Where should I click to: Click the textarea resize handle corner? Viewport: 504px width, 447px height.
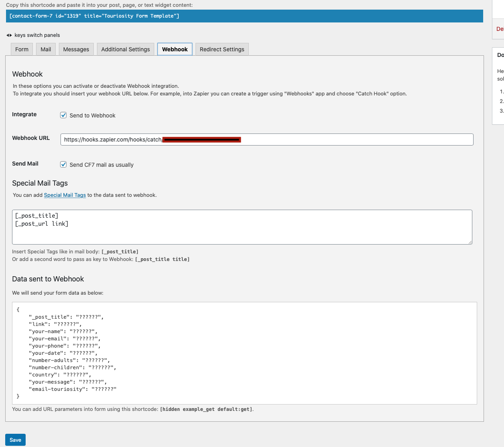click(470, 242)
